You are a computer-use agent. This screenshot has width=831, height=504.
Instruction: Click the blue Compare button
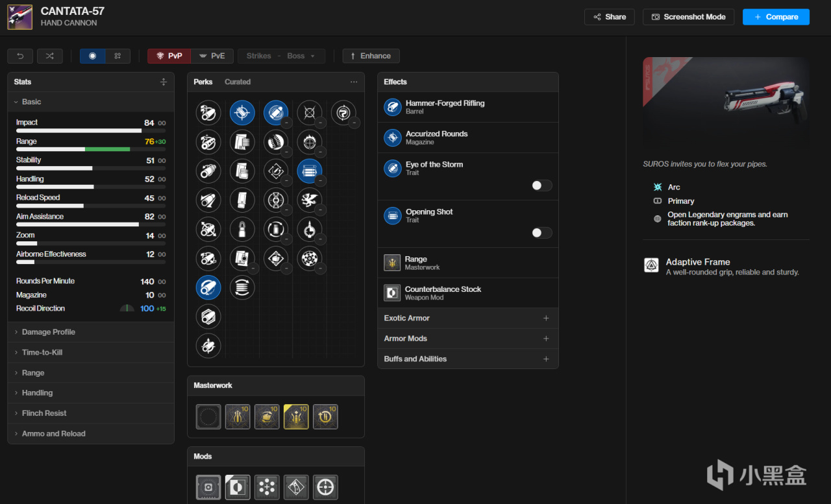tap(776, 17)
